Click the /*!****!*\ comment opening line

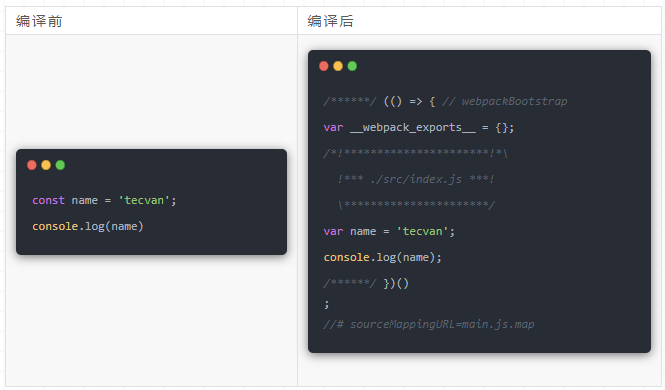(x=415, y=153)
